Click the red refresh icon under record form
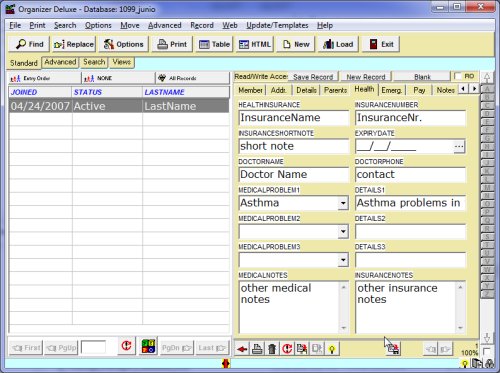The height and width of the screenshot is (373, 500). (x=287, y=349)
